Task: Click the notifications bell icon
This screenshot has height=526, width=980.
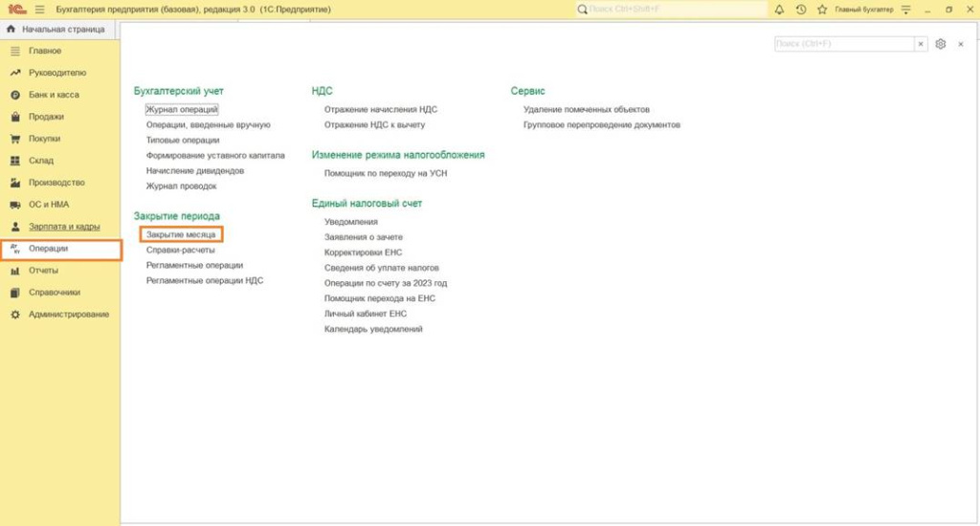Action: 779,9
